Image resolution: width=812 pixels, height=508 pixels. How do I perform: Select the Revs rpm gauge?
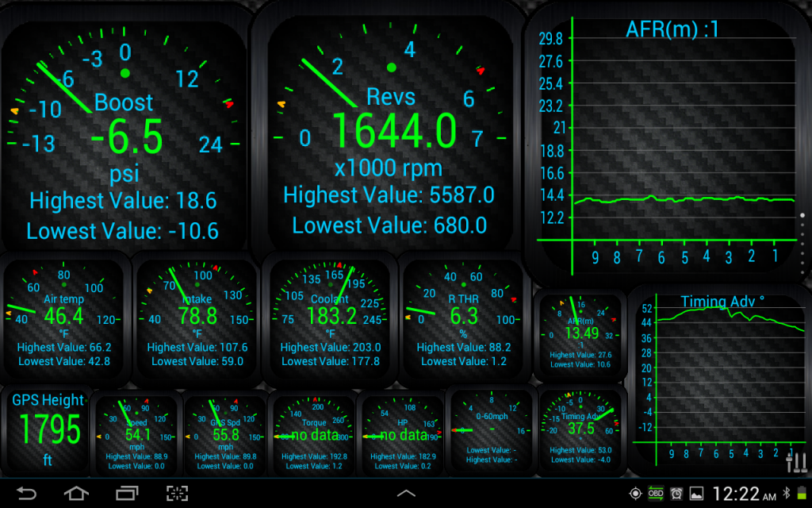click(x=392, y=131)
